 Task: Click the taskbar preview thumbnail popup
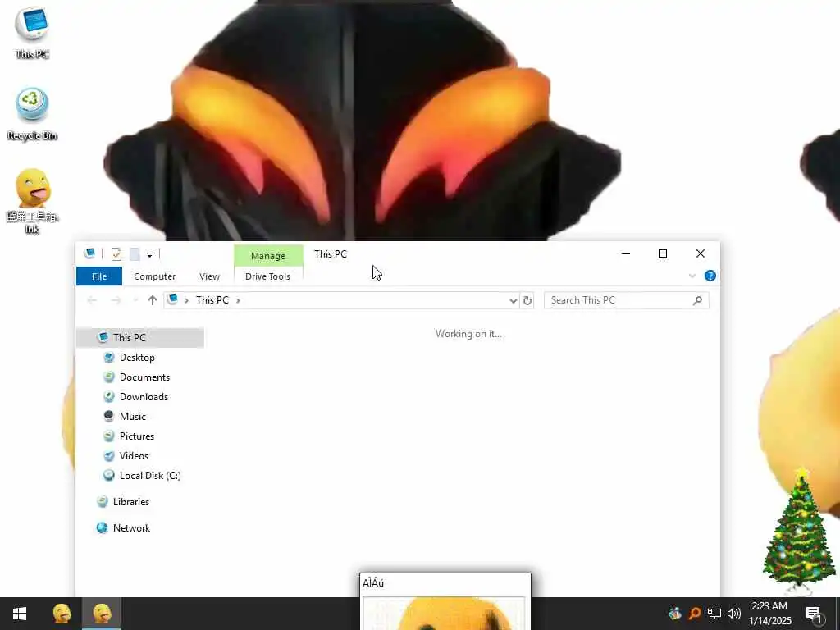[445, 601]
